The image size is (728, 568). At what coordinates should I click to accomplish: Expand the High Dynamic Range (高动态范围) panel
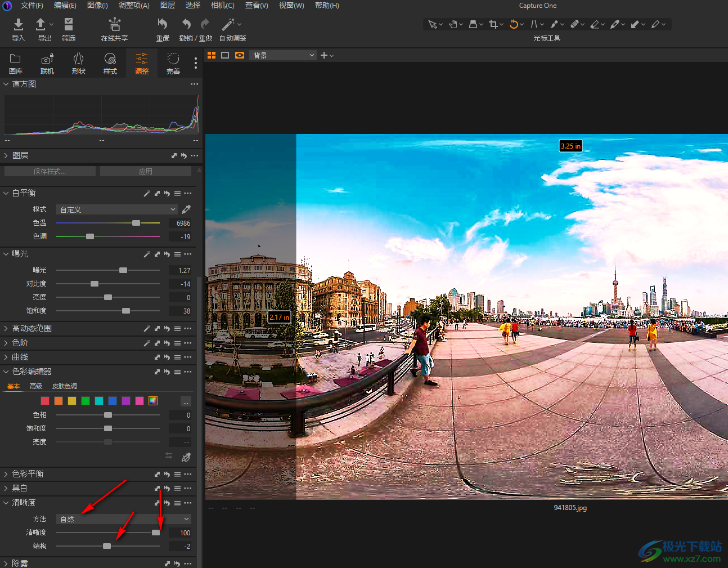[32, 328]
